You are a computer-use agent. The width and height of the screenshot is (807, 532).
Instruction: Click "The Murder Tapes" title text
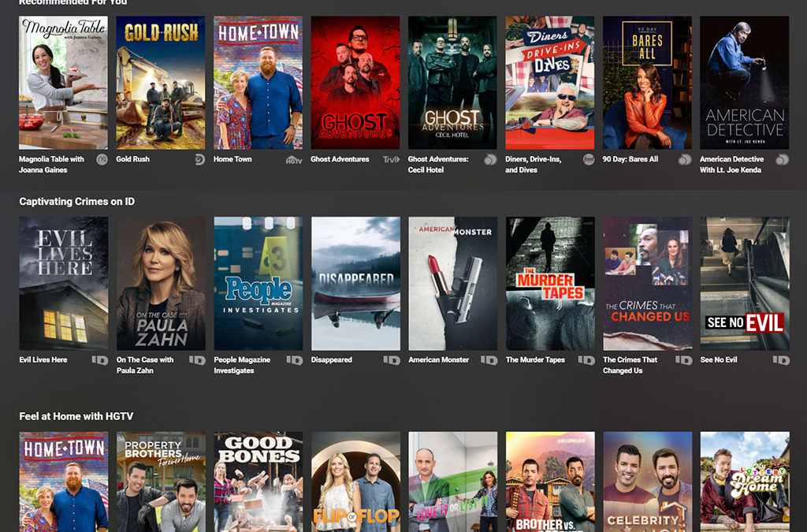pos(535,359)
